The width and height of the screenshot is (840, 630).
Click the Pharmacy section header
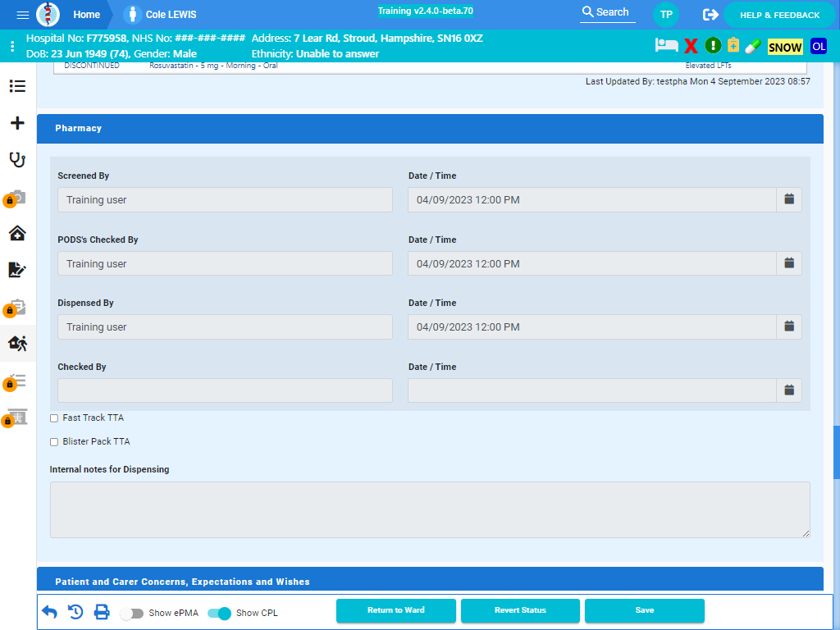pyautogui.click(x=430, y=129)
